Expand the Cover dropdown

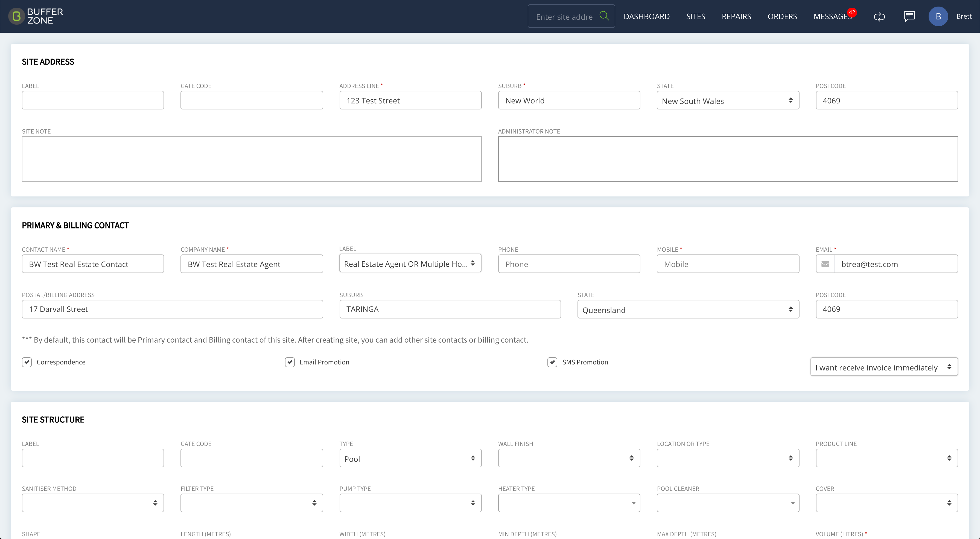(x=887, y=503)
